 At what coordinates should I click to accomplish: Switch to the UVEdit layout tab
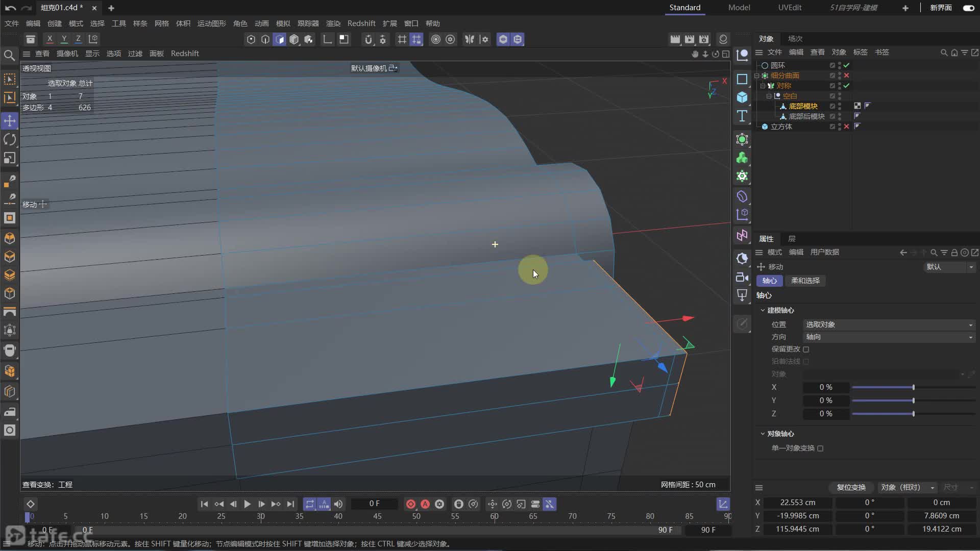[x=790, y=8]
